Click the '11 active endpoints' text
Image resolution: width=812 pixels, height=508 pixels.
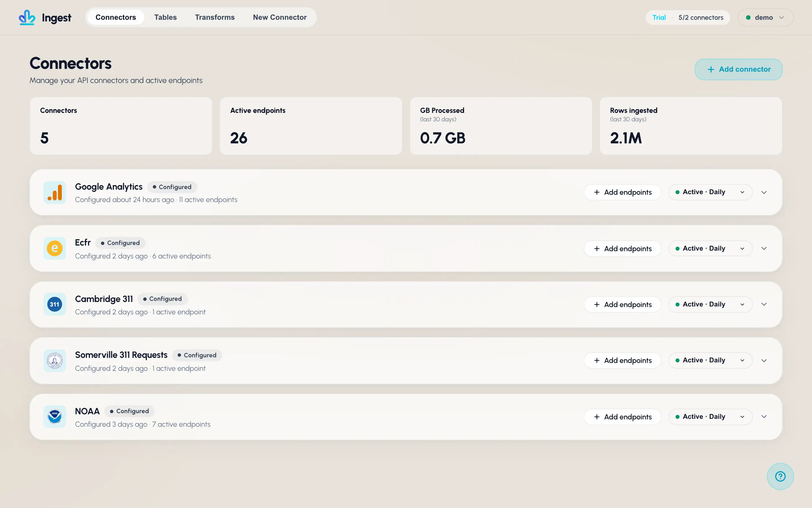[208, 200]
